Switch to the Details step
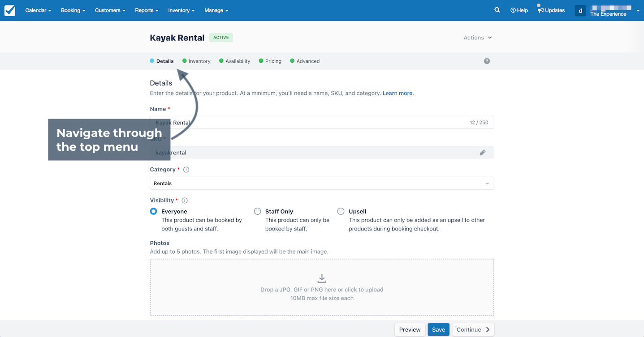 coord(162,61)
